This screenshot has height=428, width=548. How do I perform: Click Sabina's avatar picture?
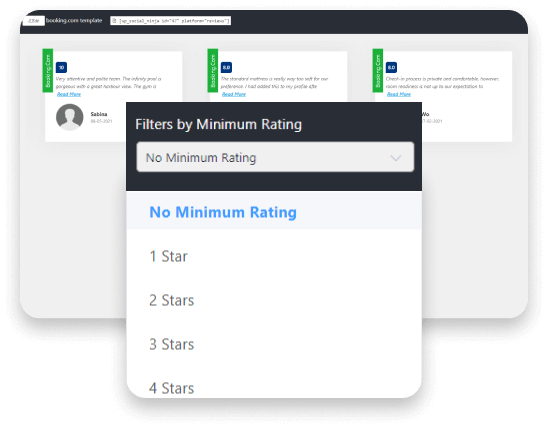(x=70, y=117)
